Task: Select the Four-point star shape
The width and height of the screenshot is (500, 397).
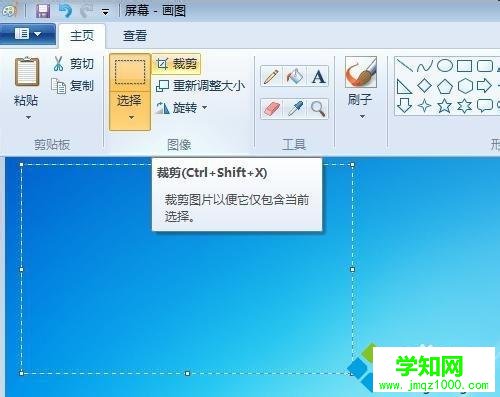Action: click(x=425, y=106)
